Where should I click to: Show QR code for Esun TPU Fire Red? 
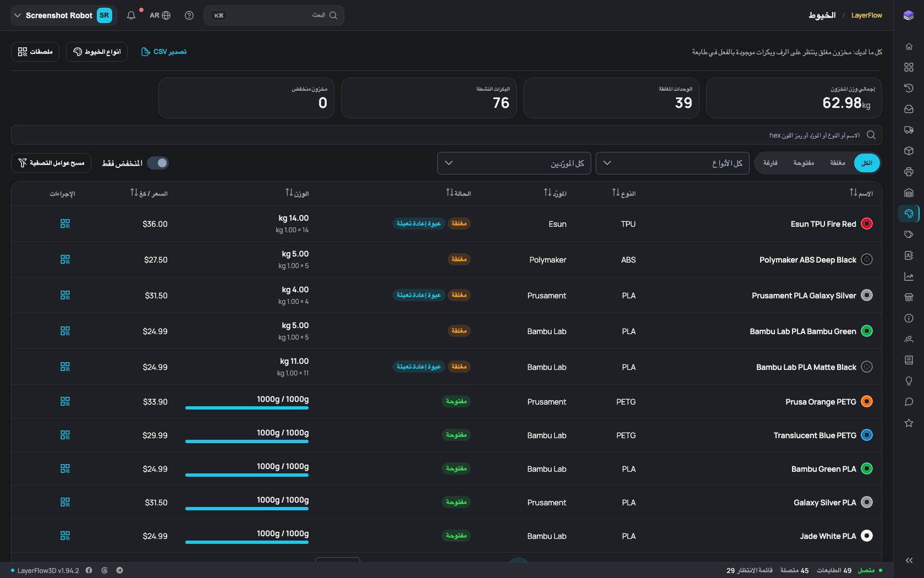tap(65, 223)
